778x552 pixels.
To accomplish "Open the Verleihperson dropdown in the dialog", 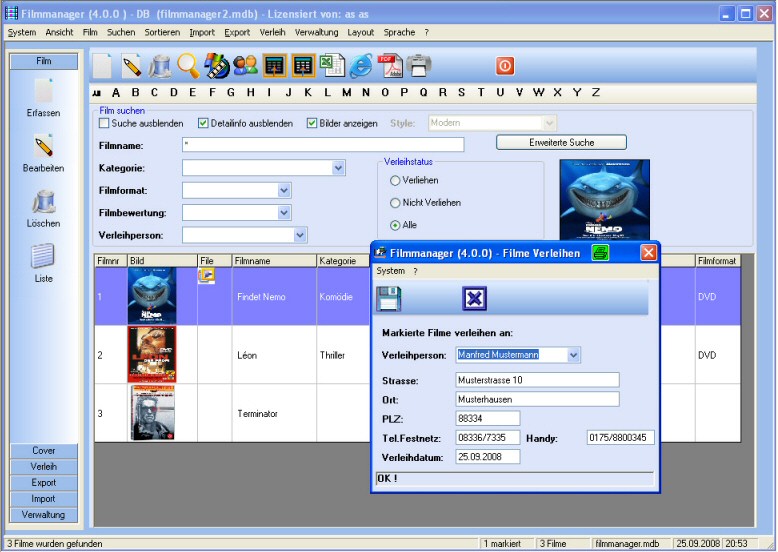I will (573, 355).
